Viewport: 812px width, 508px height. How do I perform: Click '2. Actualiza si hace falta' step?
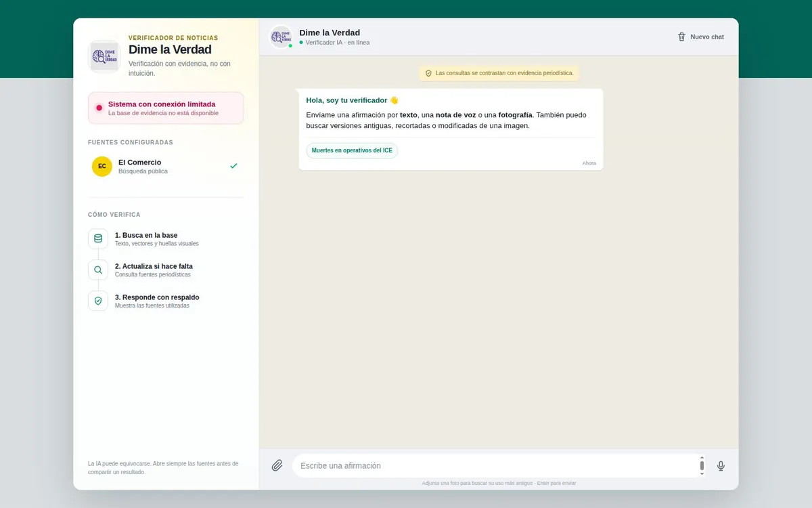click(154, 266)
